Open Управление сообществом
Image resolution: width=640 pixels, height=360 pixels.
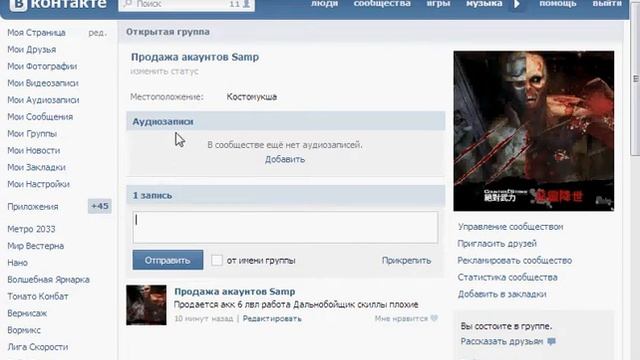click(510, 227)
